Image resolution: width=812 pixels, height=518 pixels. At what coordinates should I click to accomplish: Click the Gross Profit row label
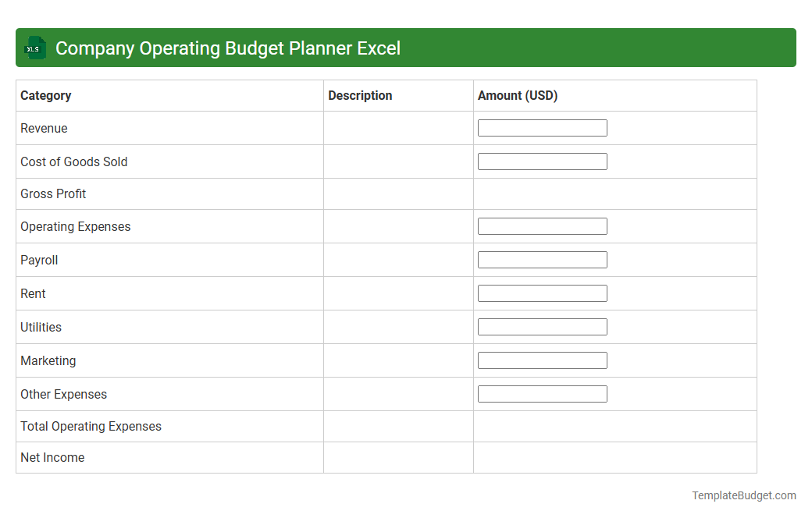(x=53, y=193)
